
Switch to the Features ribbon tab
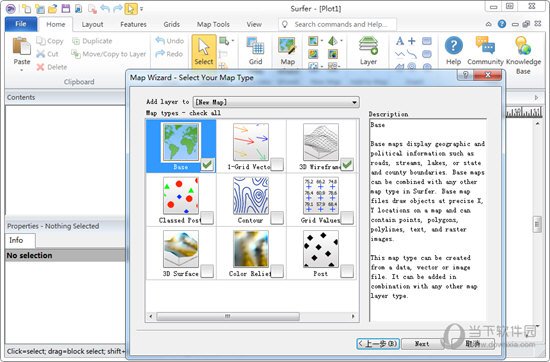click(x=133, y=24)
